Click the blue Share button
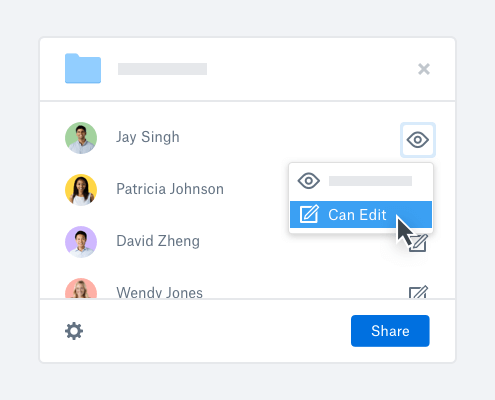 pyautogui.click(x=390, y=331)
